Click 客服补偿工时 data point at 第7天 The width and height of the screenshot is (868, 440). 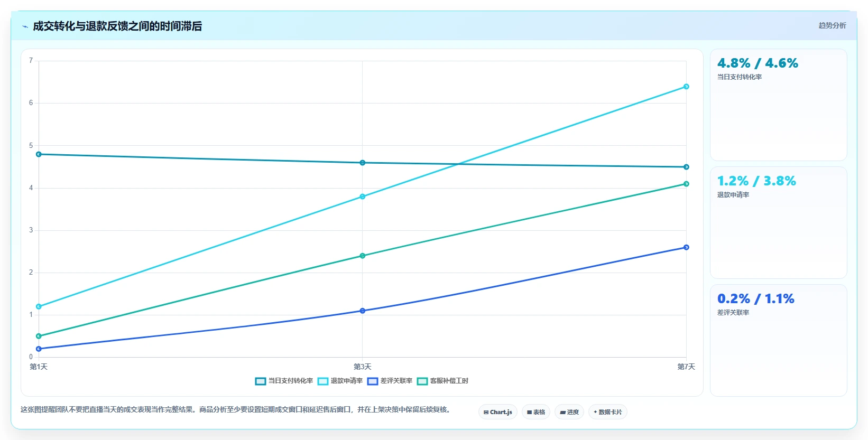point(686,184)
